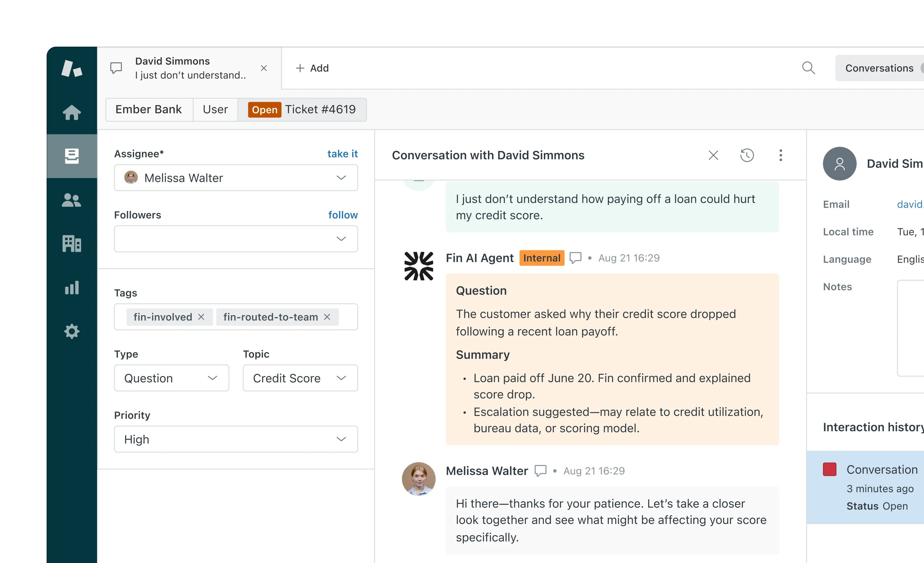
Task: Switch to the Ember Bank tab
Action: [149, 110]
